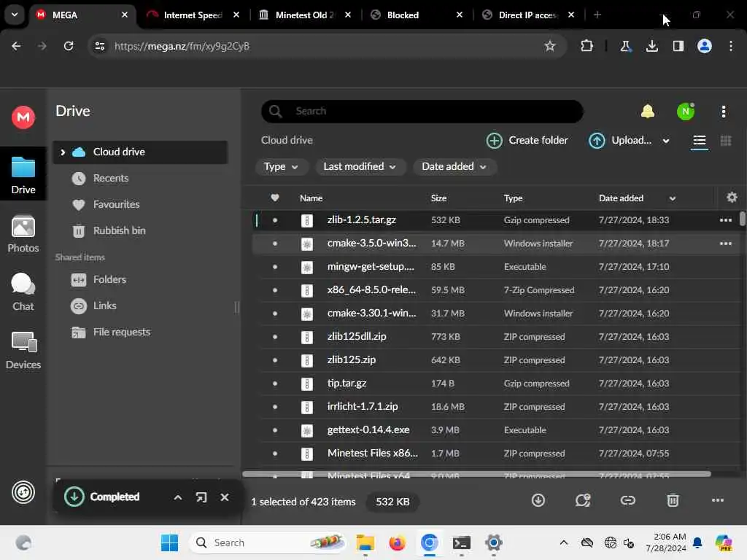The image size is (747, 560).
Task: Expand the Cloud drive tree
Action: tap(63, 152)
